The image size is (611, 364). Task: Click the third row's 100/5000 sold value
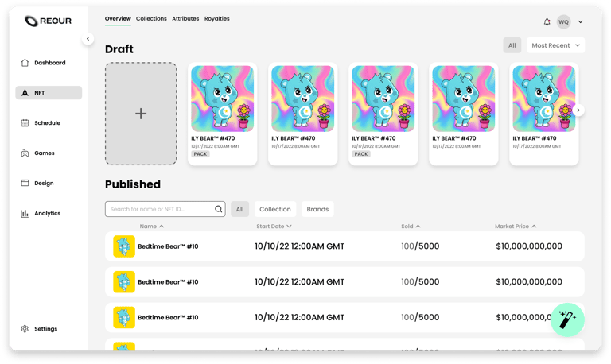pos(420,318)
